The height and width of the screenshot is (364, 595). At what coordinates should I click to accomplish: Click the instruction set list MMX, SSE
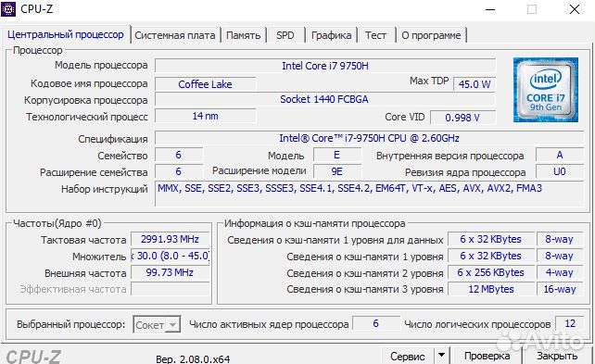point(369,194)
